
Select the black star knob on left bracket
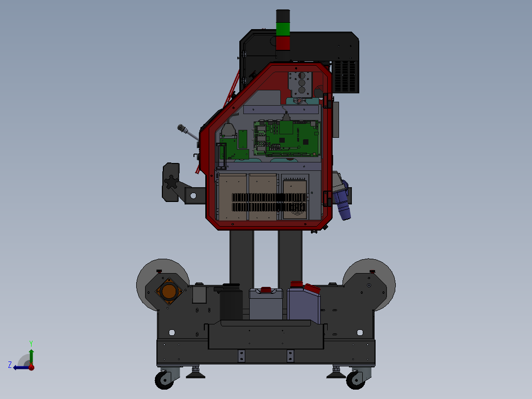coord(171,182)
